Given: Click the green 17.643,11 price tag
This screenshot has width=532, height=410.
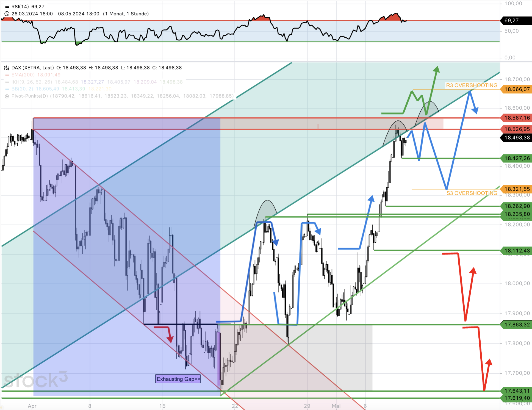Looking at the screenshot, I should pyautogui.click(x=517, y=391).
